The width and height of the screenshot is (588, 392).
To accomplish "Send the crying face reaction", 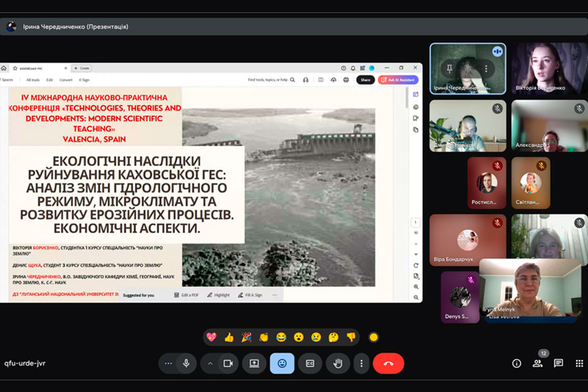I will click(316, 337).
